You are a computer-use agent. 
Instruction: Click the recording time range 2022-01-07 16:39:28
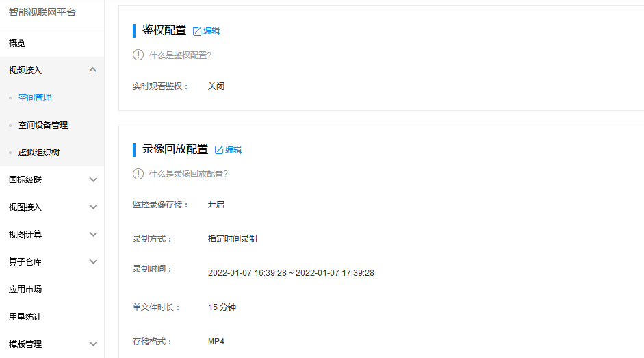point(291,273)
